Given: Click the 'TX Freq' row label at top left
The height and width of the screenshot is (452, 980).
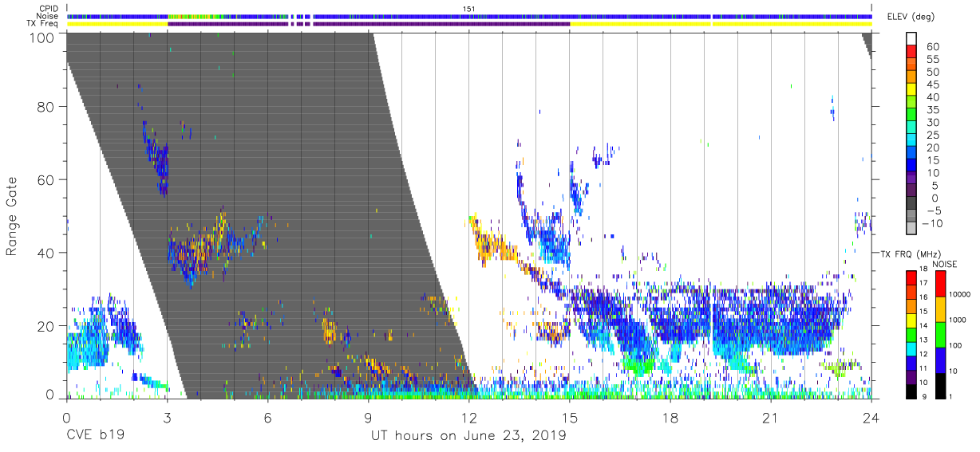Looking at the screenshot, I should tap(43, 23).
